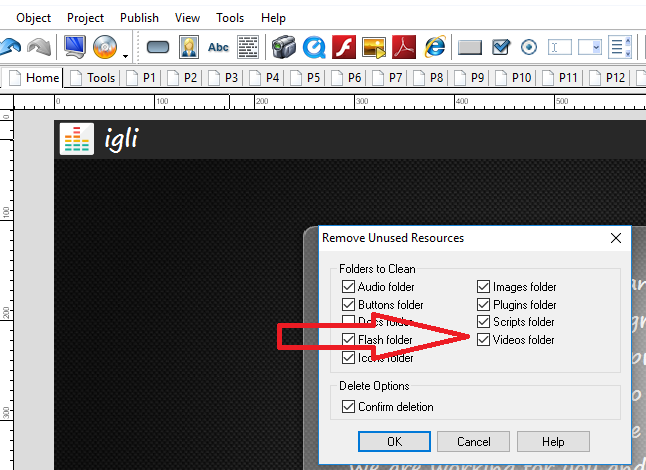Toggle the Videos folder checkbox
Screen dimensions: 646x470
coord(484,340)
